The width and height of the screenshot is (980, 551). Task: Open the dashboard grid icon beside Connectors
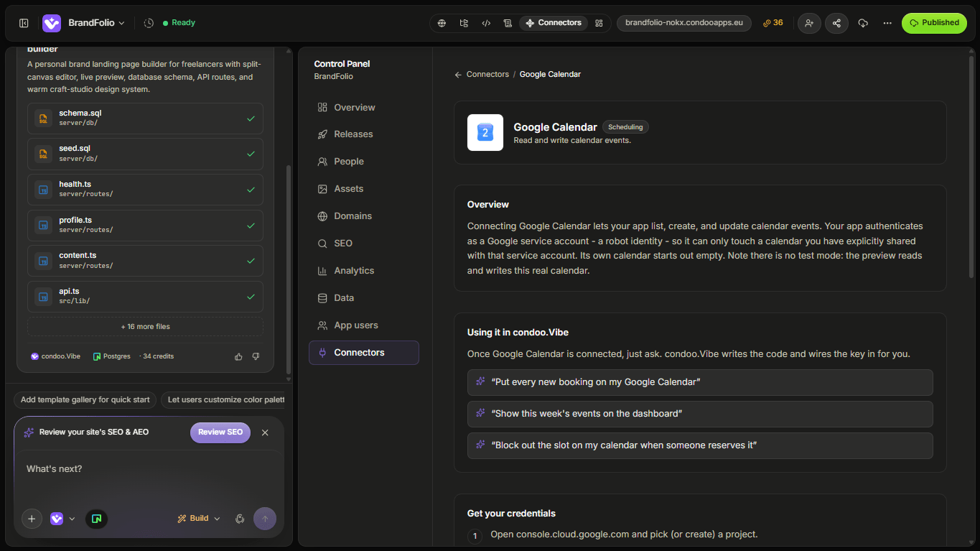599,23
